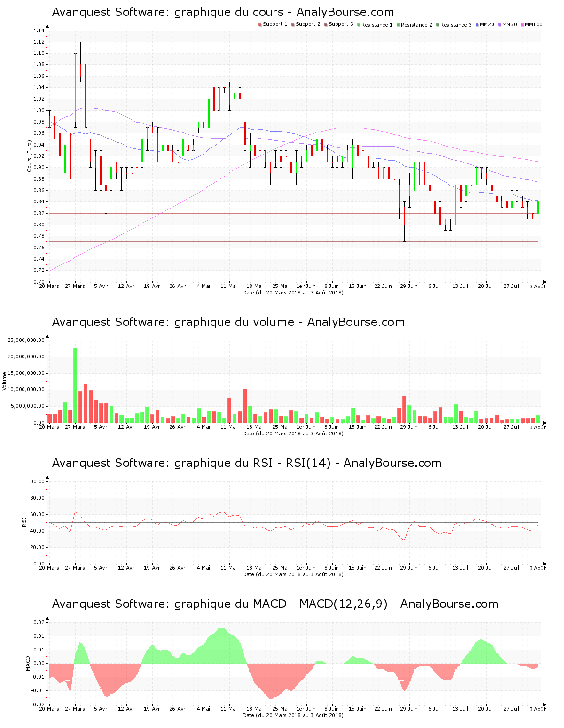Click the date range caption under RSI chart
This screenshot has height=728, width=564.
pos(293,574)
